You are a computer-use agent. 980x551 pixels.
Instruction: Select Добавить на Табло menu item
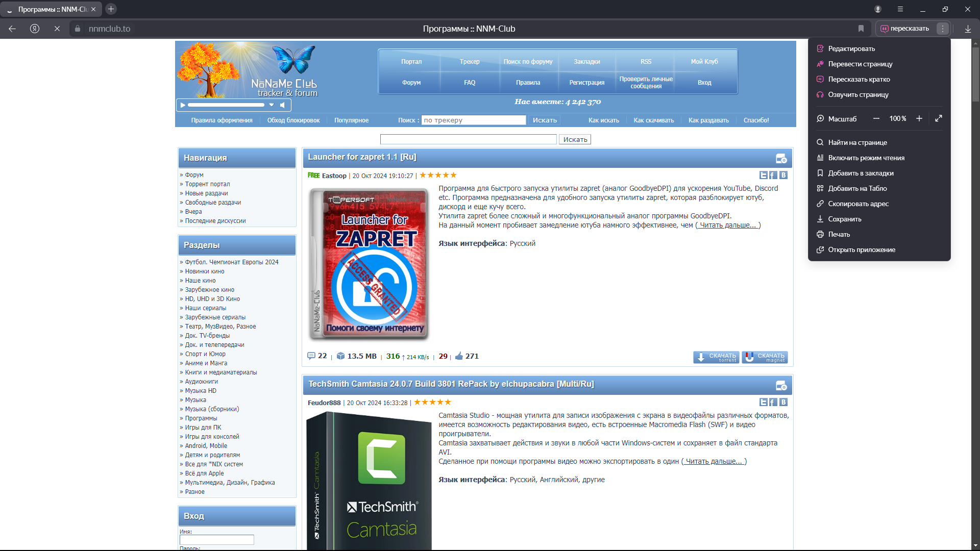(x=879, y=188)
